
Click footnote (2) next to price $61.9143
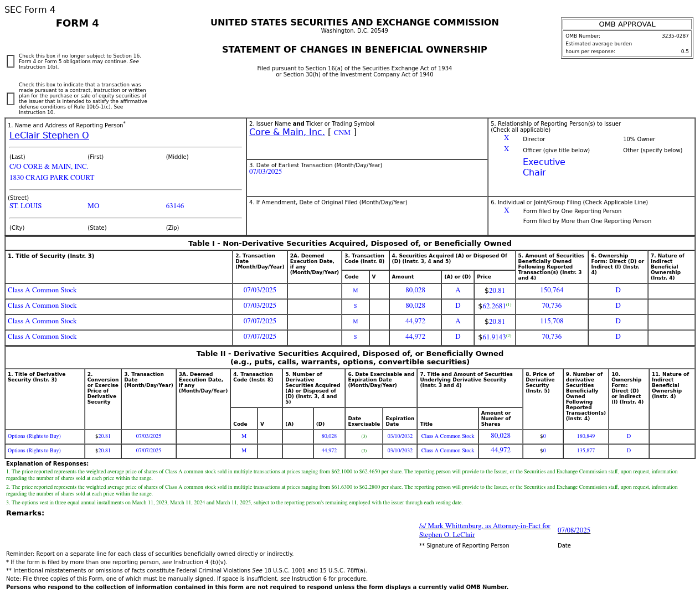[x=508, y=335]
